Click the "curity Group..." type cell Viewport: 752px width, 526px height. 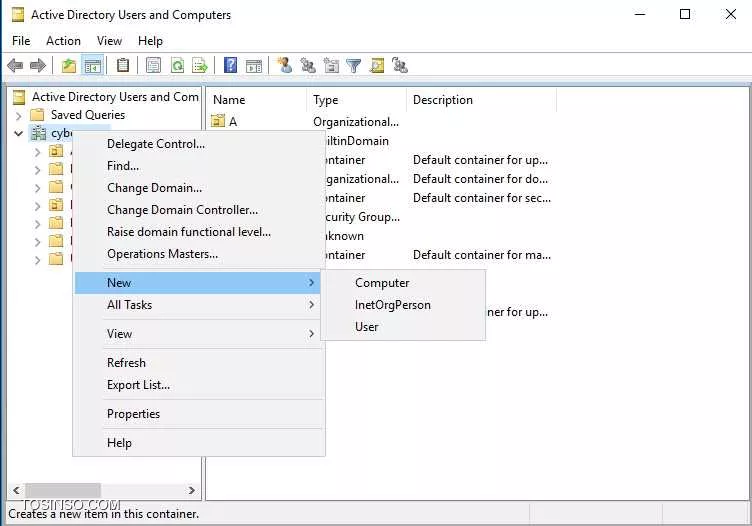tap(363, 217)
